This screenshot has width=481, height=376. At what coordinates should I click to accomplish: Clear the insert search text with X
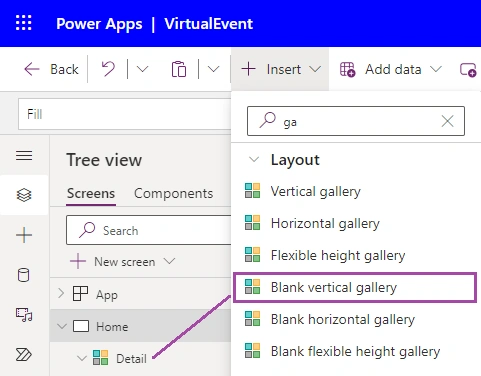pos(447,121)
